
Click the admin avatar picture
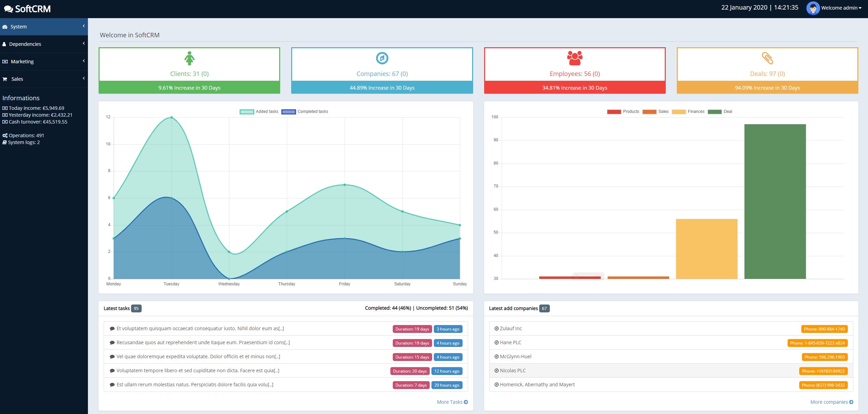coord(813,8)
